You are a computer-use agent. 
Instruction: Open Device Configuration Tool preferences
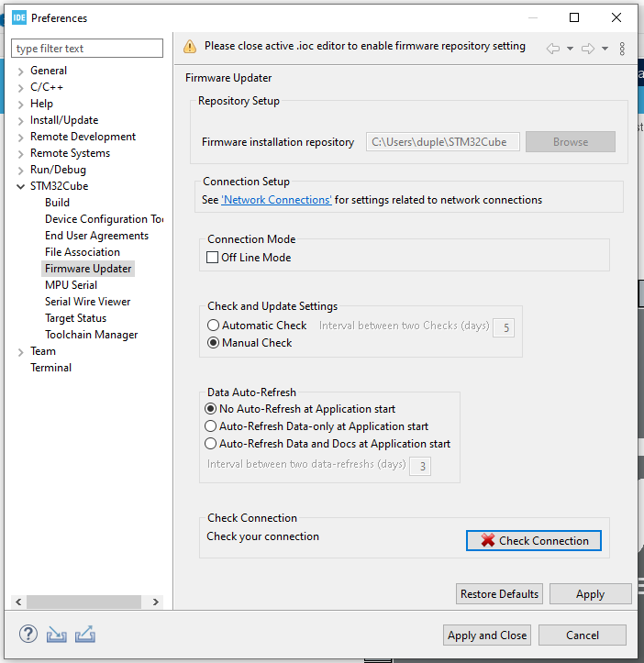point(104,219)
